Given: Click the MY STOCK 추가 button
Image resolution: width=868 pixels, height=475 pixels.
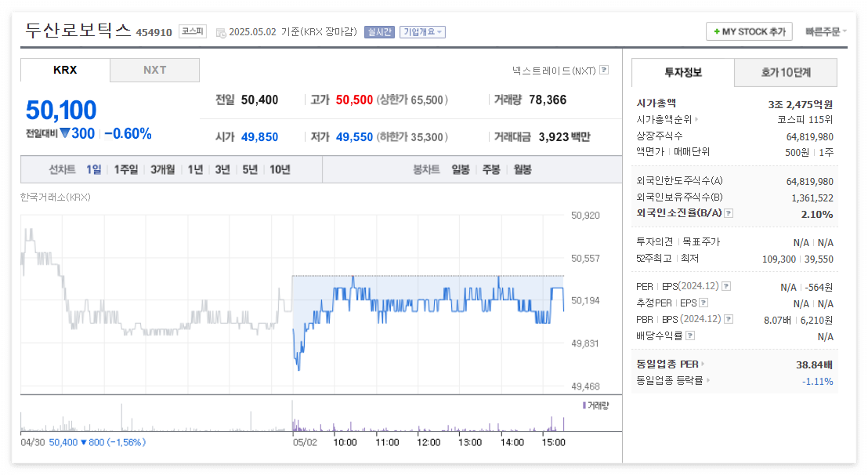Looking at the screenshot, I should 749,31.
